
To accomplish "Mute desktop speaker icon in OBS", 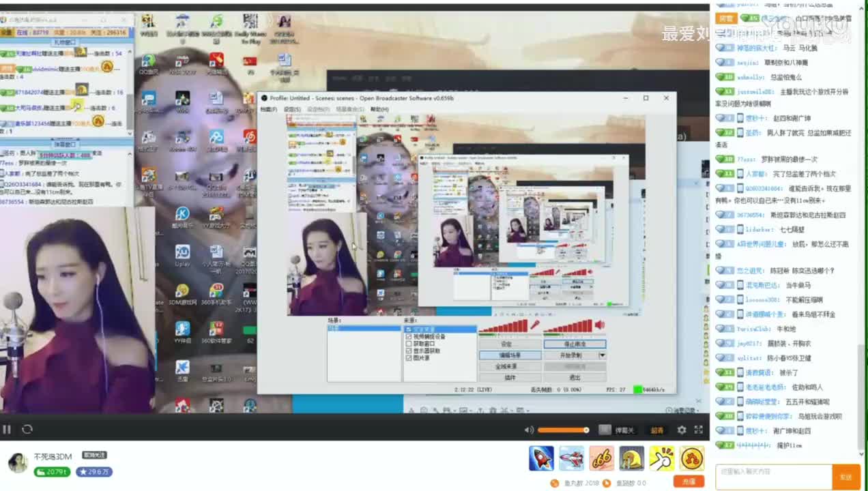I will coord(599,325).
